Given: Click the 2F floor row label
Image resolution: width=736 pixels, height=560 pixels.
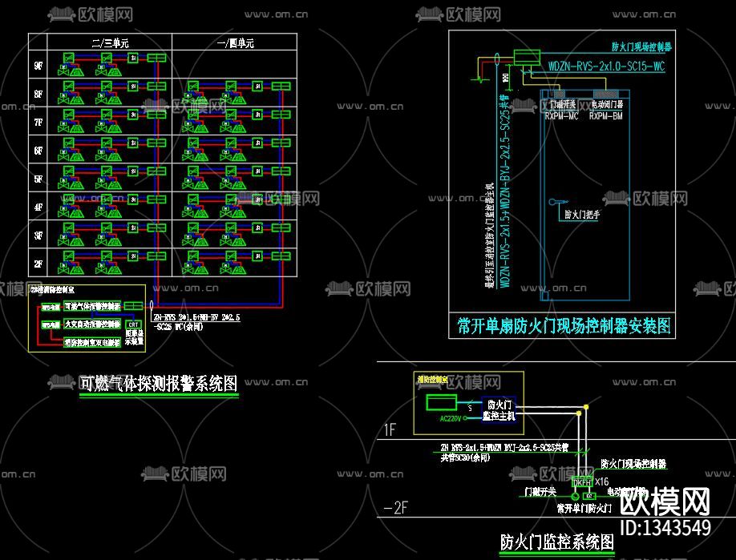Looking at the screenshot, I should [x=38, y=264].
